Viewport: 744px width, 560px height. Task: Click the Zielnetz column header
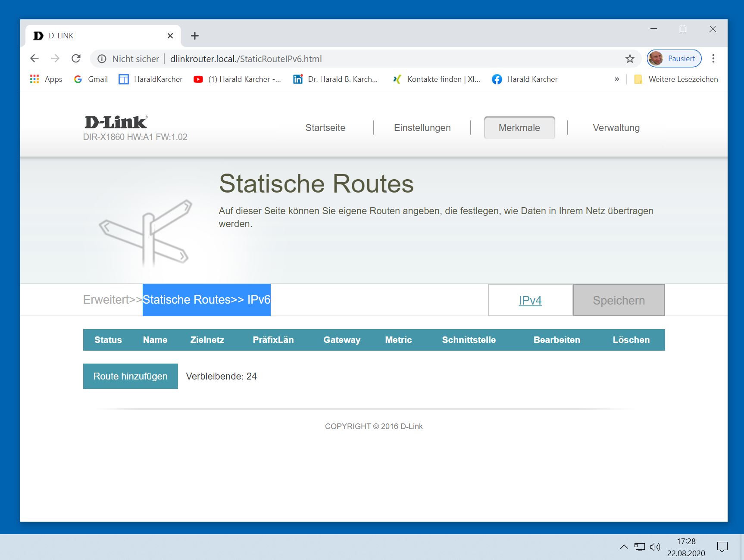207,340
